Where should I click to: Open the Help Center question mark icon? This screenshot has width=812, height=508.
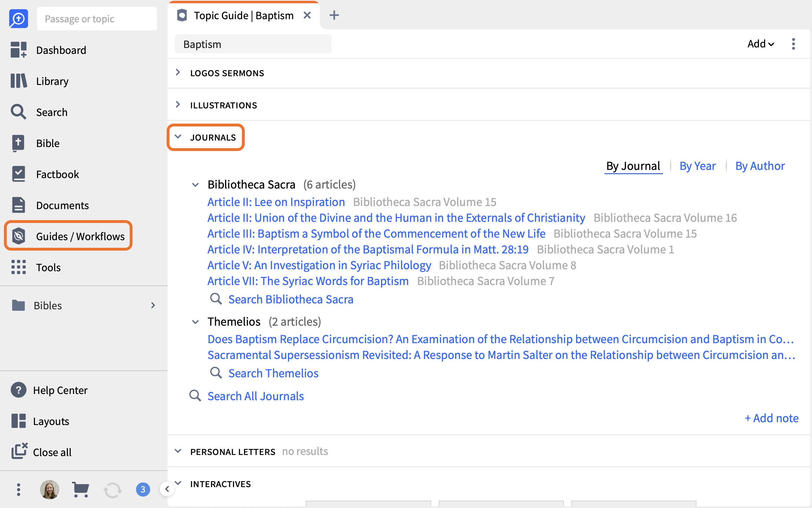(18, 390)
